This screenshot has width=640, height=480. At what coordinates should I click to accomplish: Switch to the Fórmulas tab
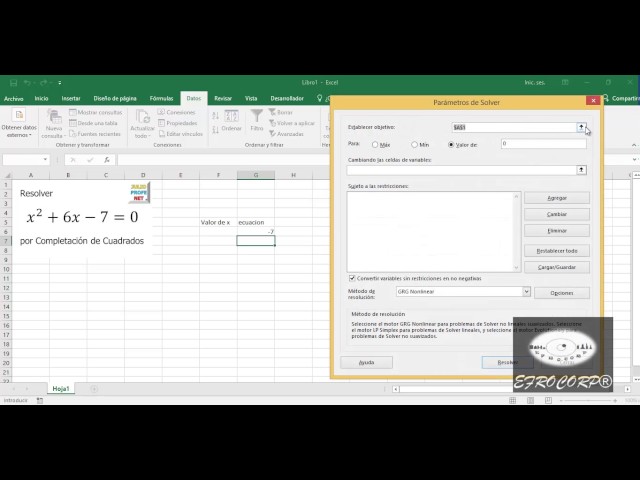tap(161, 98)
